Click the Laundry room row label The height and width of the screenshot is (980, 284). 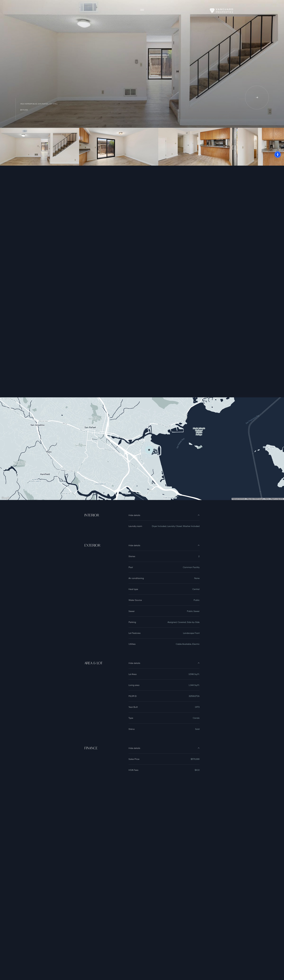[135, 526]
